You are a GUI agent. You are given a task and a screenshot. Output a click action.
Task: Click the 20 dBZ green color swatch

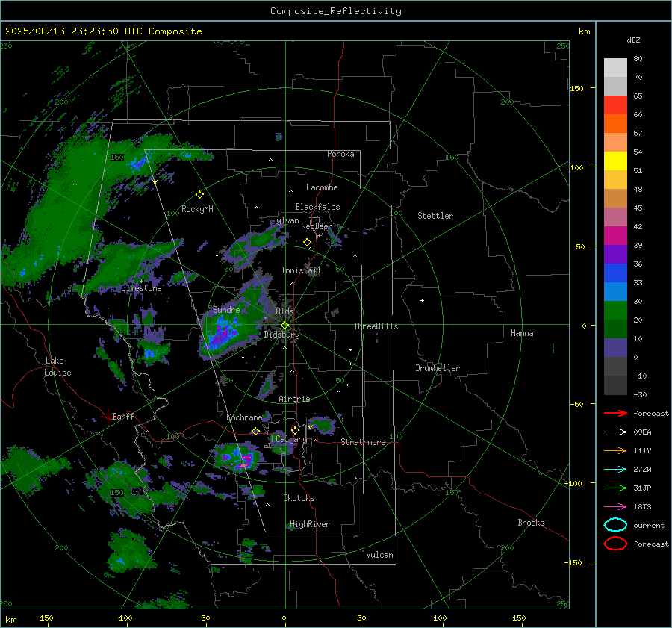(x=615, y=311)
